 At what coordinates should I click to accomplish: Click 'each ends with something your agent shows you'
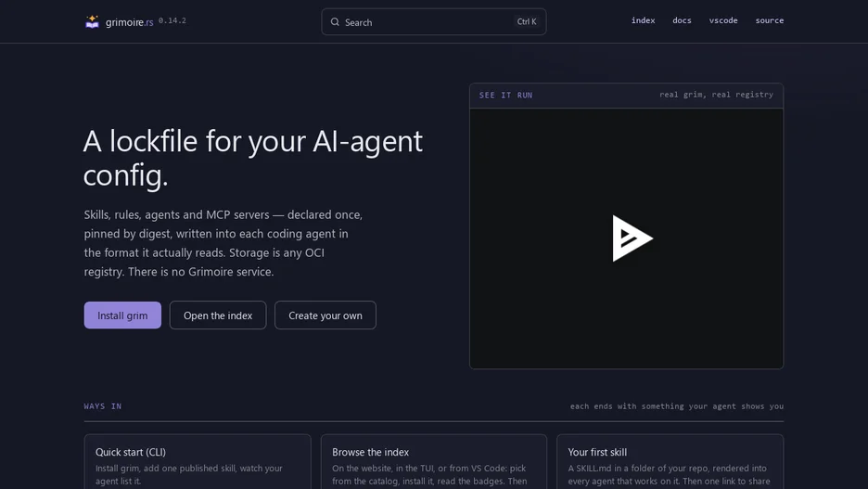tap(676, 405)
